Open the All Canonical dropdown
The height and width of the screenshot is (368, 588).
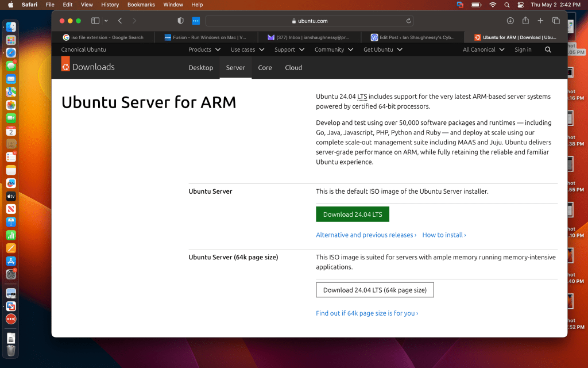(x=483, y=50)
